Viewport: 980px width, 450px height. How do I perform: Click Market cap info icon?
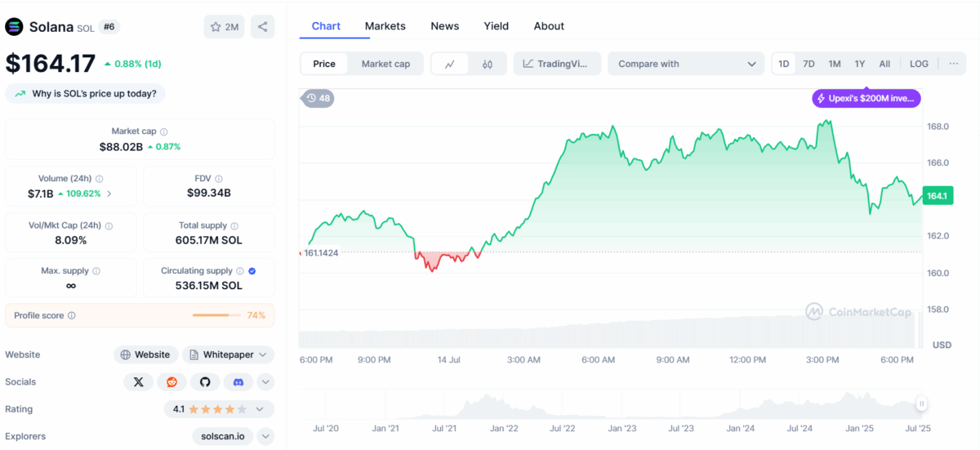click(164, 131)
